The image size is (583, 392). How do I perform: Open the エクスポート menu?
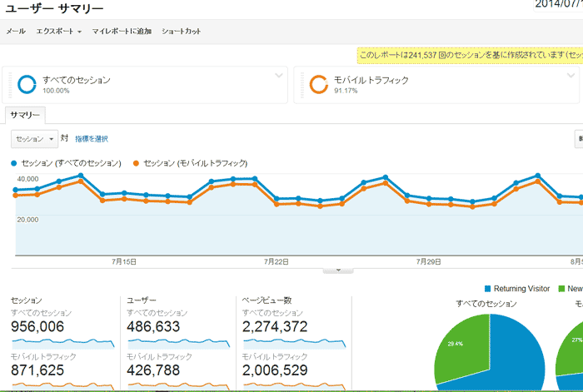(58, 32)
